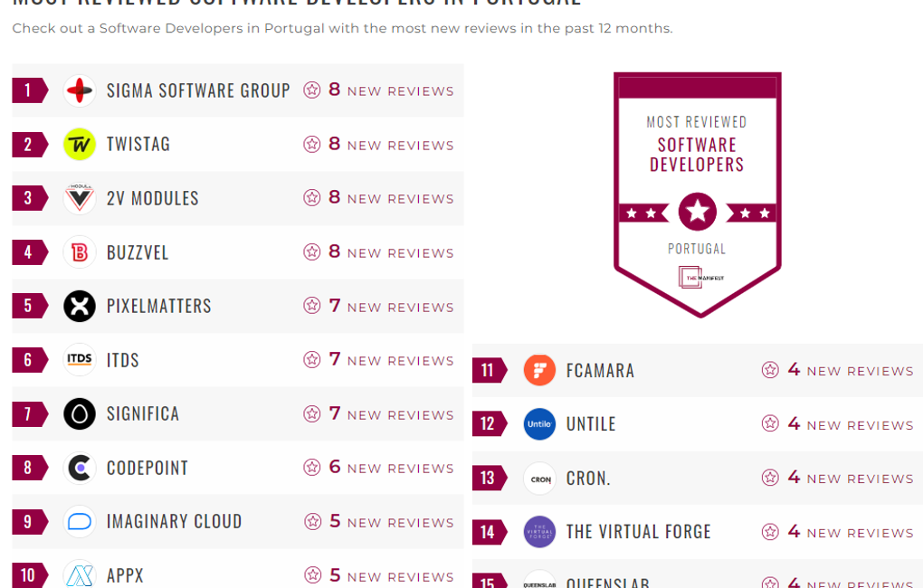Screen dimensions: 923x588
Task: Click the rank 5 number flag
Action: [x=29, y=306]
